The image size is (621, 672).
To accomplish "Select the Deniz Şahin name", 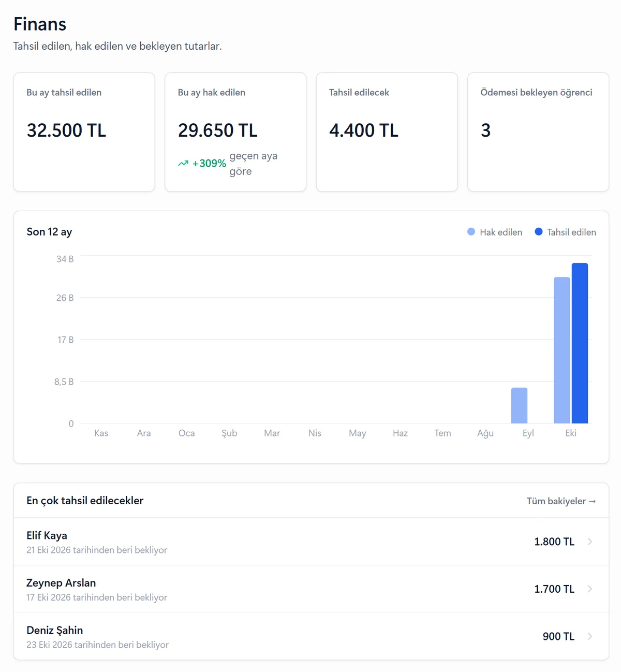I will pyautogui.click(x=55, y=630).
